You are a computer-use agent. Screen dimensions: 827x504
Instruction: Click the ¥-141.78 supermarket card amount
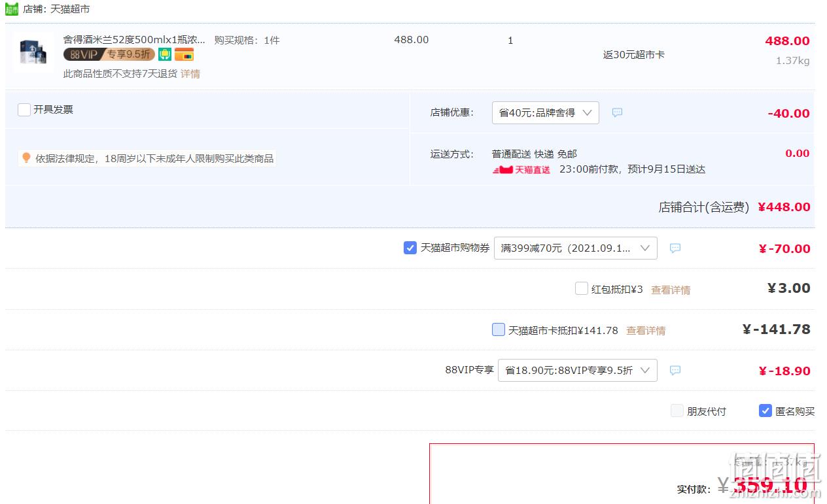click(x=777, y=329)
